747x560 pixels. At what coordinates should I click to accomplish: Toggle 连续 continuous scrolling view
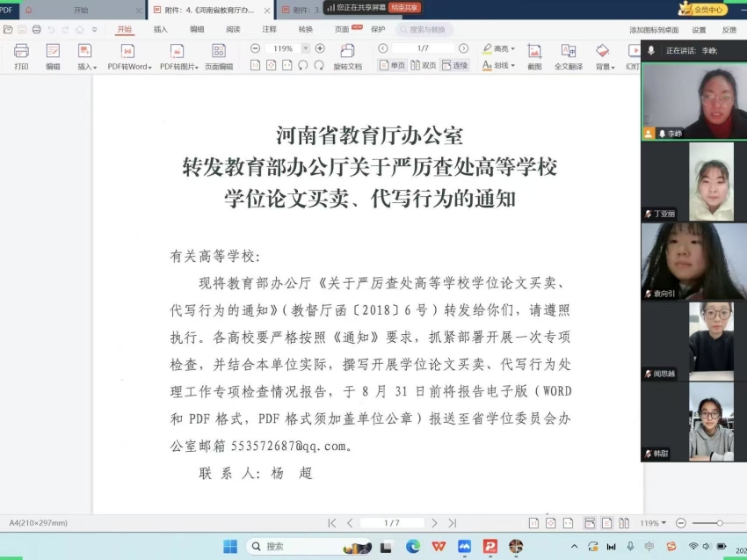(x=455, y=65)
